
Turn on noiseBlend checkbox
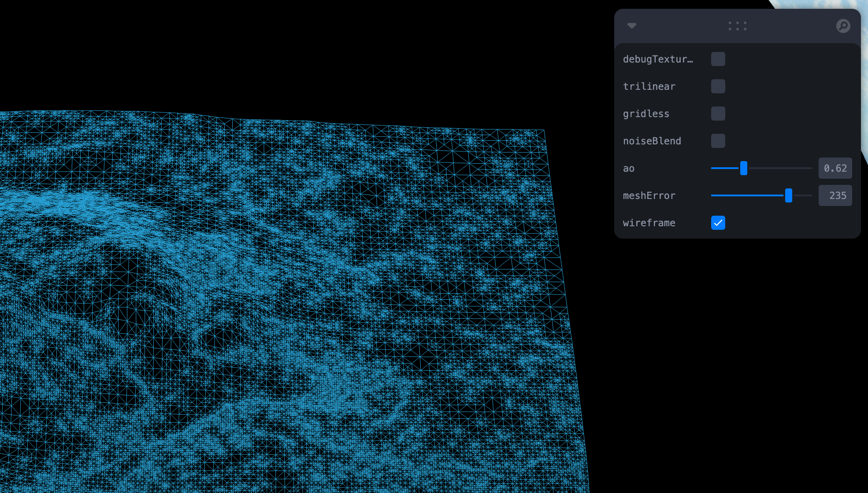point(718,141)
